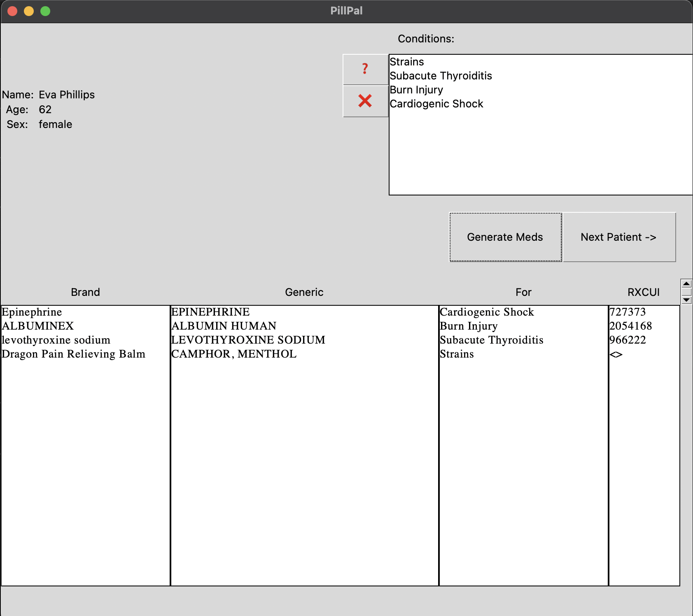The height and width of the screenshot is (616, 693).
Task: Click the scrollbar up arrow
Action: click(x=686, y=284)
